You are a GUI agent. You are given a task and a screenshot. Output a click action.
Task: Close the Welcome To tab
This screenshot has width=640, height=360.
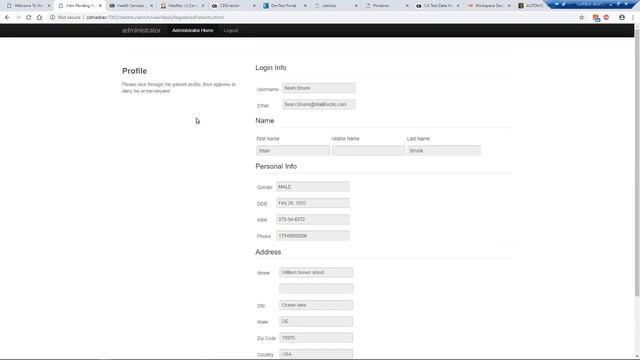[49, 6]
